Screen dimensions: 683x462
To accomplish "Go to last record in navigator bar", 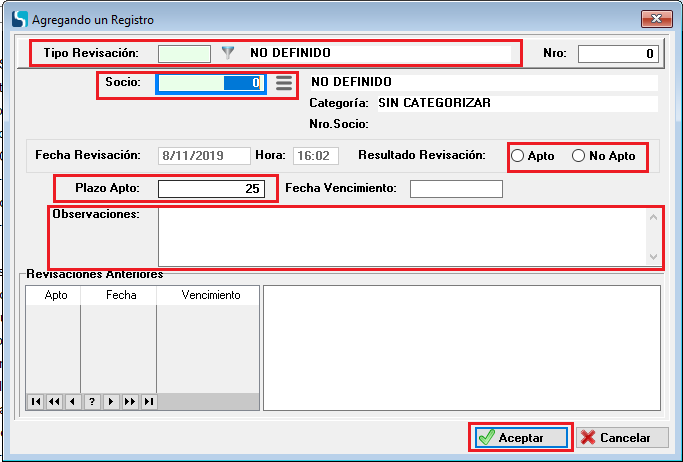I will point(149,401).
